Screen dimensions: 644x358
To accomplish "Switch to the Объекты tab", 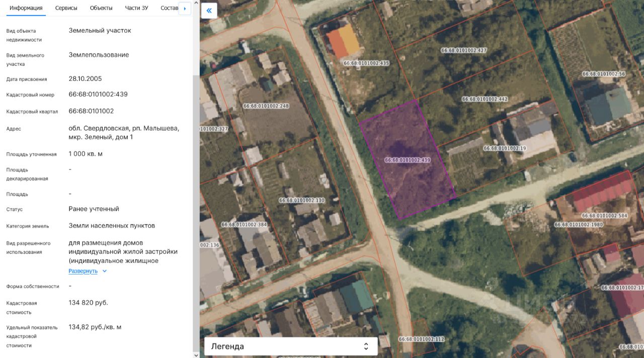I will click(101, 8).
